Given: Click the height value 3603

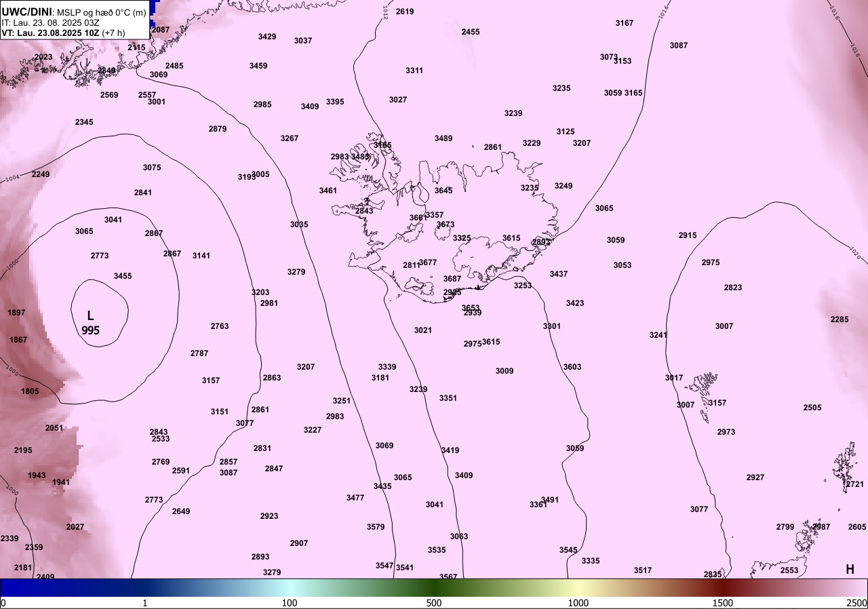Looking at the screenshot, I should pos(572,367).
